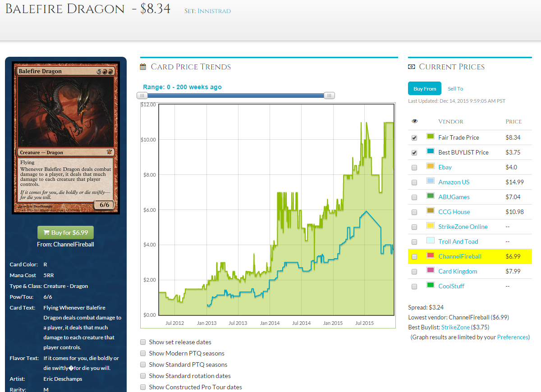This screenshot has width=541, height=392.
Task: Click the Card Kingdom pink swatch
Action: point(431,270)
